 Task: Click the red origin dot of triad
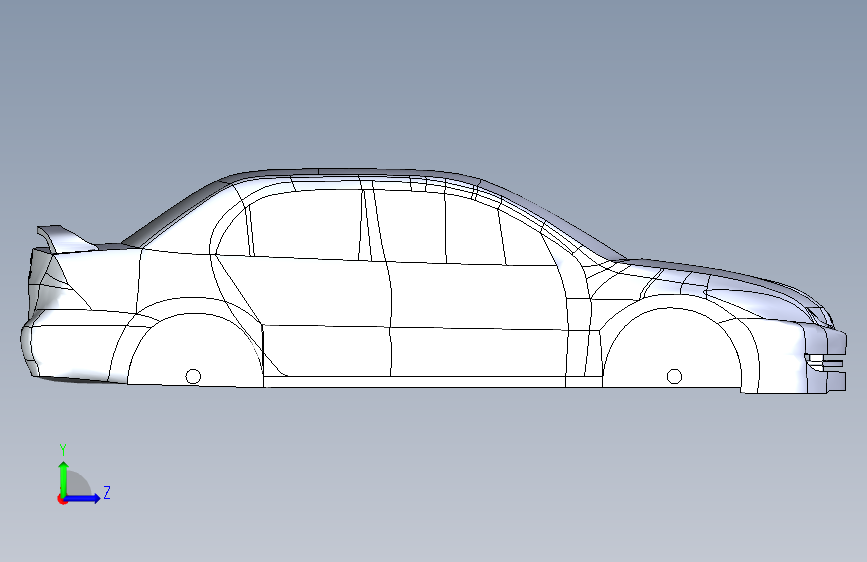pos(62,499)
